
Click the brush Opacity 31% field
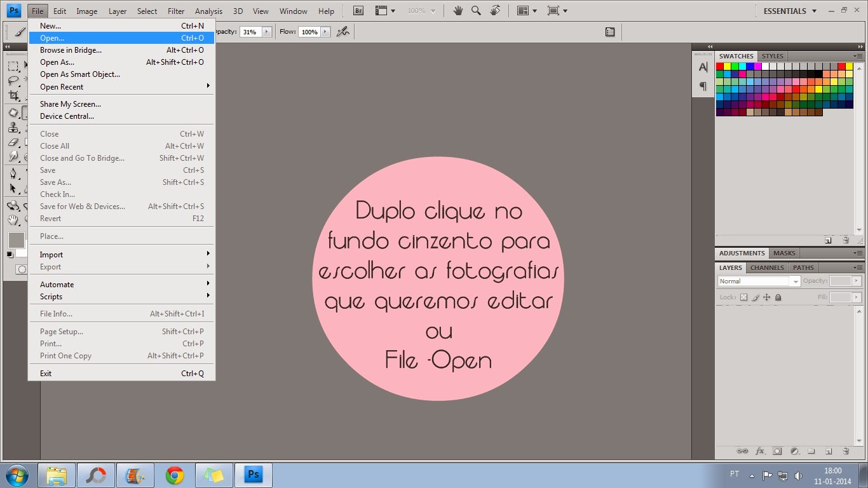tap(250, 32)
